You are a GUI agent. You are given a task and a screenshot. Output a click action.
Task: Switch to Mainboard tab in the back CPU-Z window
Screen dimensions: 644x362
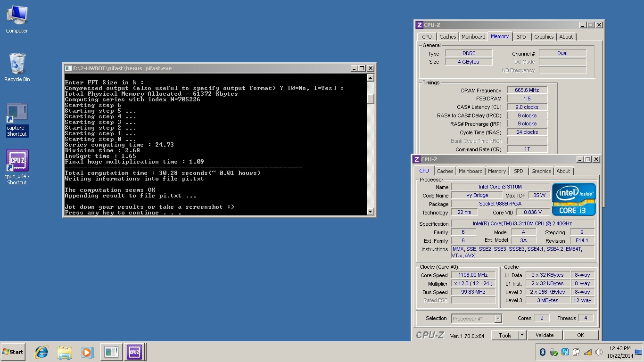pos(473,37)
